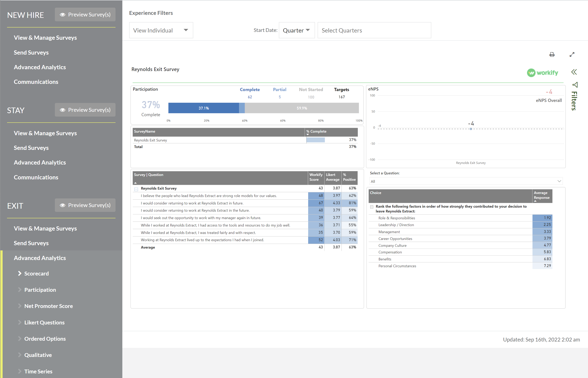Screen dimensions: 588x378
Task: Expand the Likert Questions sidebar item
Action: 20,322
